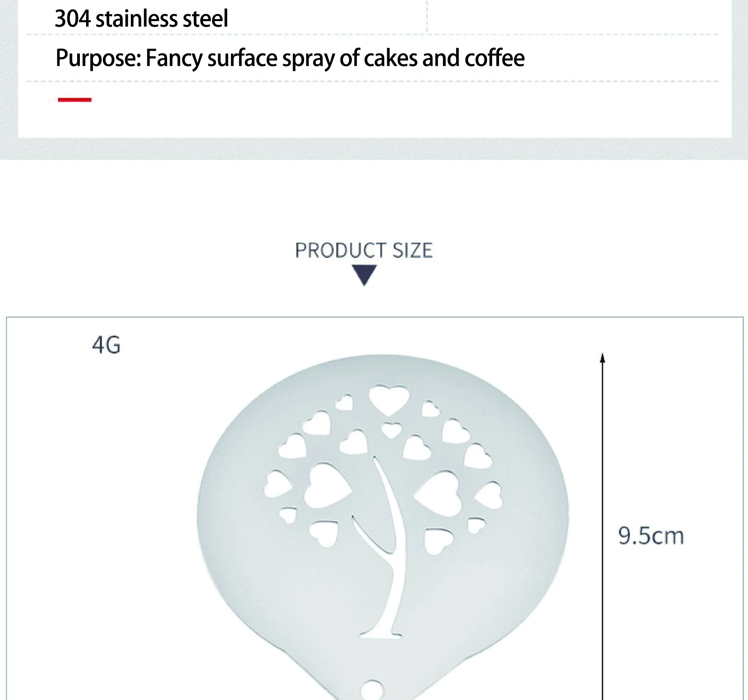Click the 9.5cm dimension label
Image resolution: width=748 pixels, height=700 pixels.
tap(651, 536)
